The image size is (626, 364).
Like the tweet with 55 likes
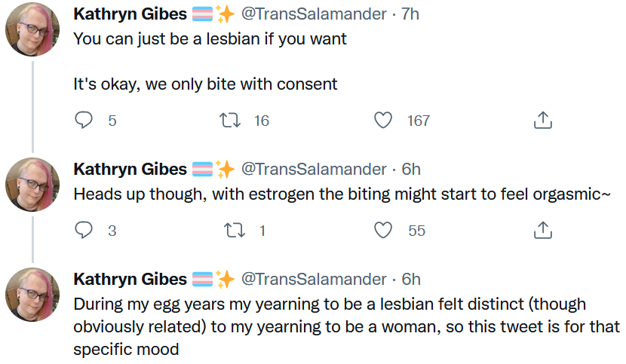(383, 231)
